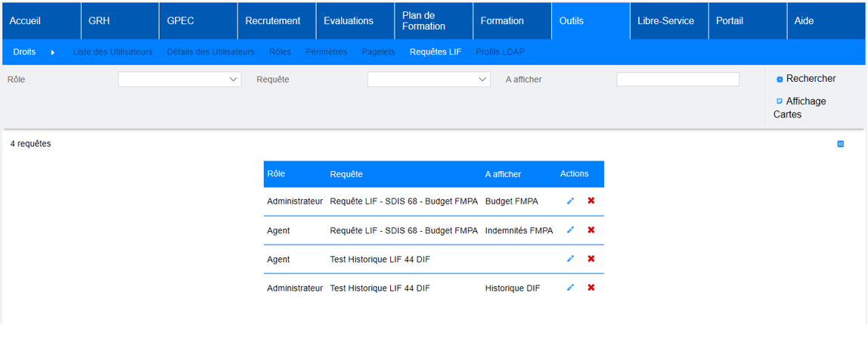
Task: Delete the Administrateur Budget FMPA row
Action: coord(591,201)
